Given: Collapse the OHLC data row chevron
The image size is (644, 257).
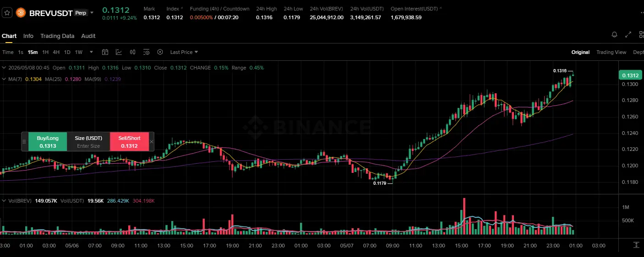Looking at the screenshot, I should 4,68.
